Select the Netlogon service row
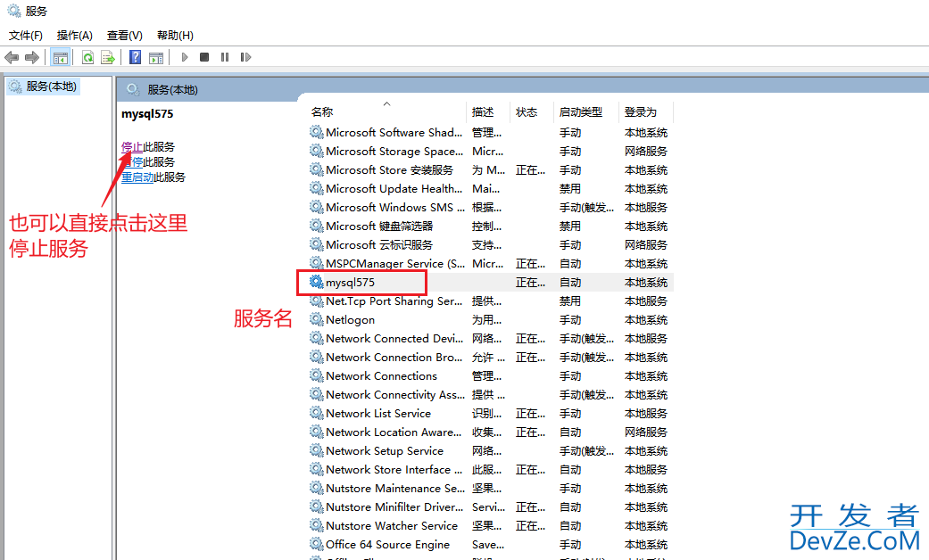The height and width of the screenshot is (560, 929). click(x=491, y=320)
